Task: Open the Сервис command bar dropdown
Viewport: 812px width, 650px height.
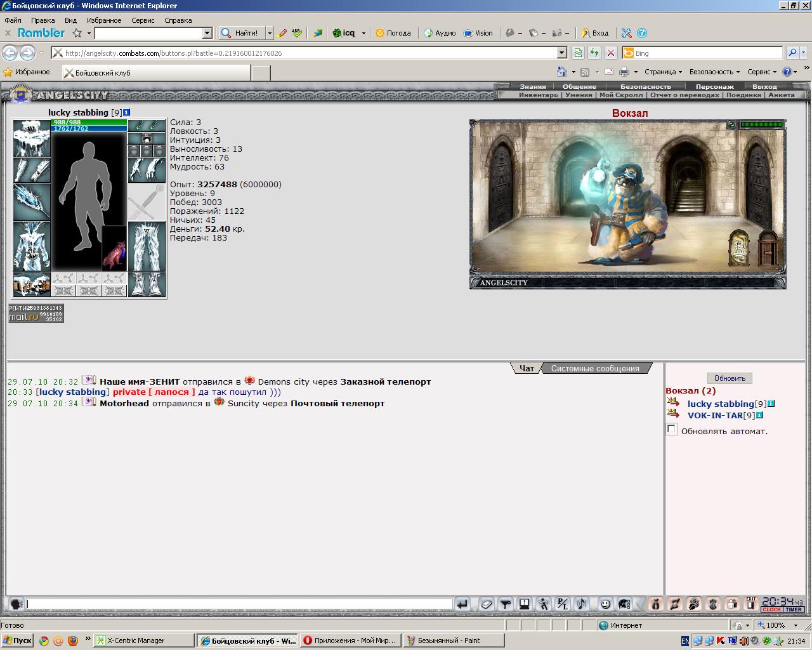Action: pos(762,72)
